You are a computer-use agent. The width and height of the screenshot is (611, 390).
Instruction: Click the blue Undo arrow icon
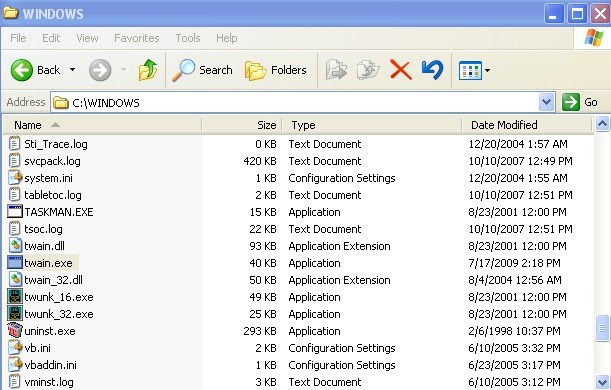pos(433,70)
